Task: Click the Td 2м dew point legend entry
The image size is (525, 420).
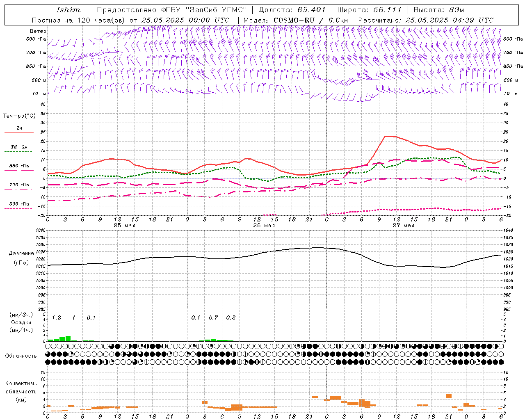Action: [x=19, y=147]
